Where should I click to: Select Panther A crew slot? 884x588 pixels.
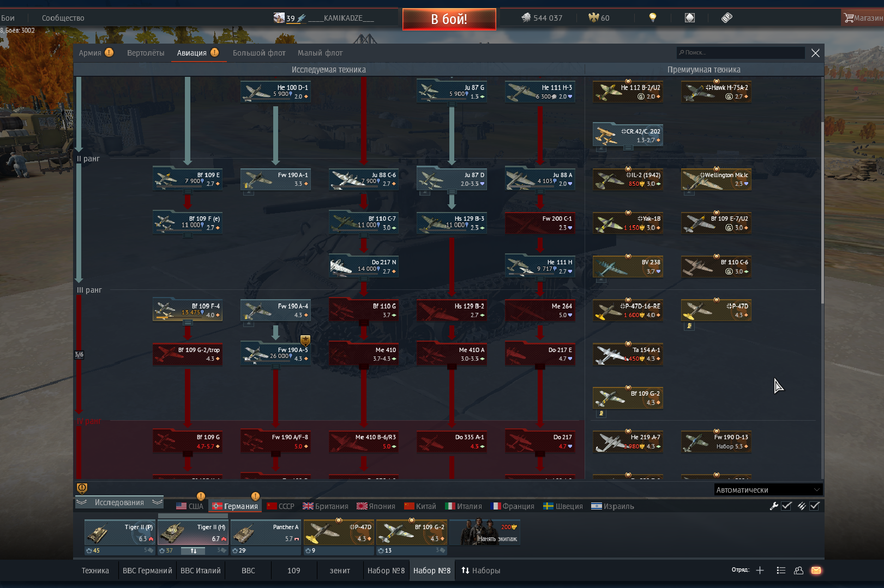click(x=266, y=532)
